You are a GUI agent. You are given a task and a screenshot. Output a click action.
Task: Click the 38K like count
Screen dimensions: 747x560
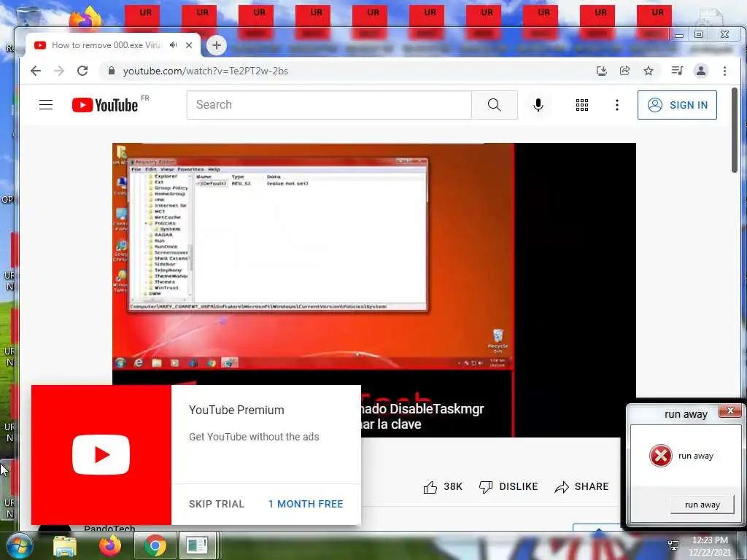[453, 486]
